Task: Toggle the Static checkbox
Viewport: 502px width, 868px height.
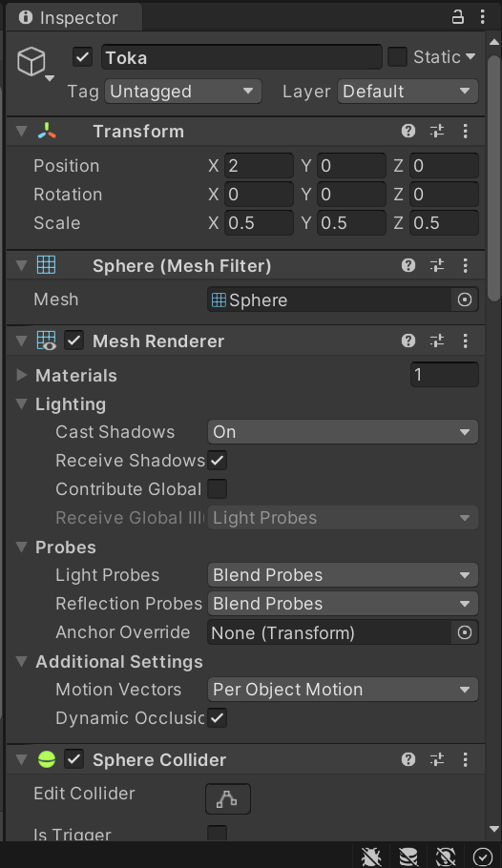Action: (x=397, y=57)
